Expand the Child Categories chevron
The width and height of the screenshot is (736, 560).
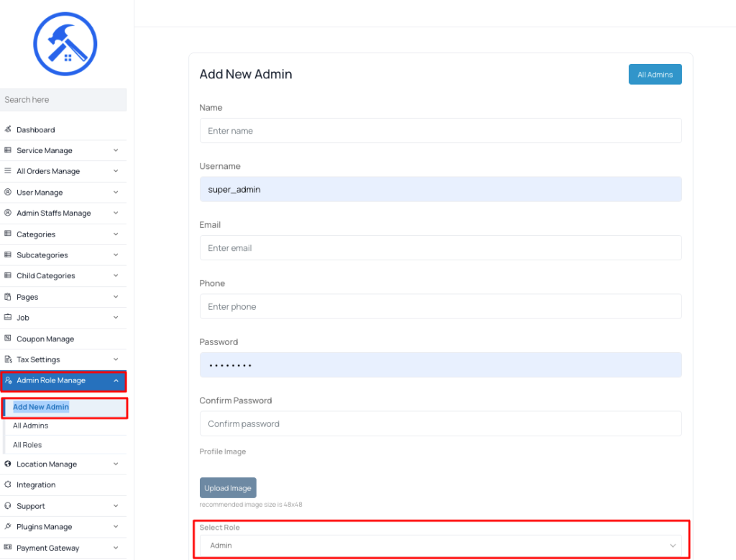[116, 275]
